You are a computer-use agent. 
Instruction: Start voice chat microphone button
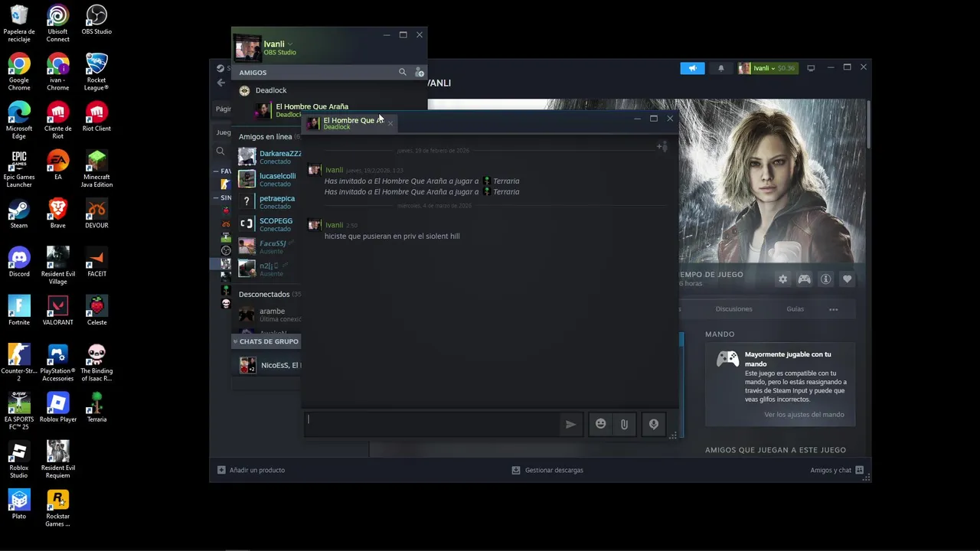point(653,424)
